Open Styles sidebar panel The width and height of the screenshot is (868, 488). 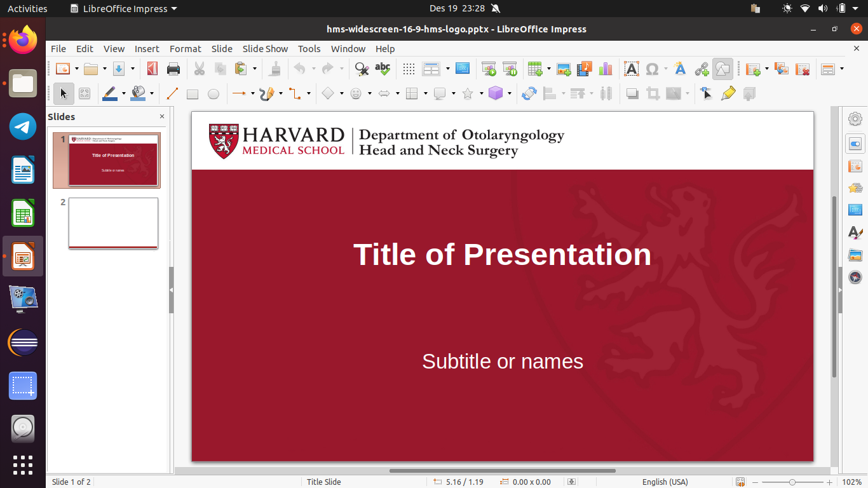855,233
